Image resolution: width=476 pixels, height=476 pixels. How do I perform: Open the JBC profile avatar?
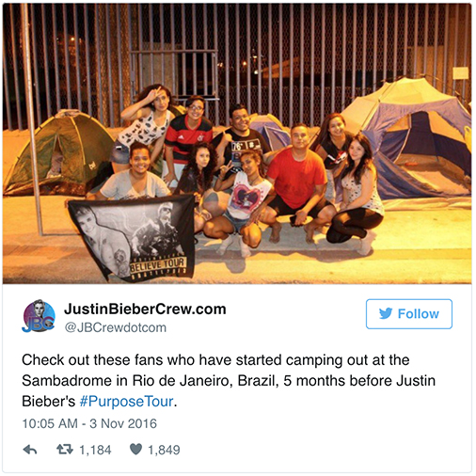click(39, 316)
